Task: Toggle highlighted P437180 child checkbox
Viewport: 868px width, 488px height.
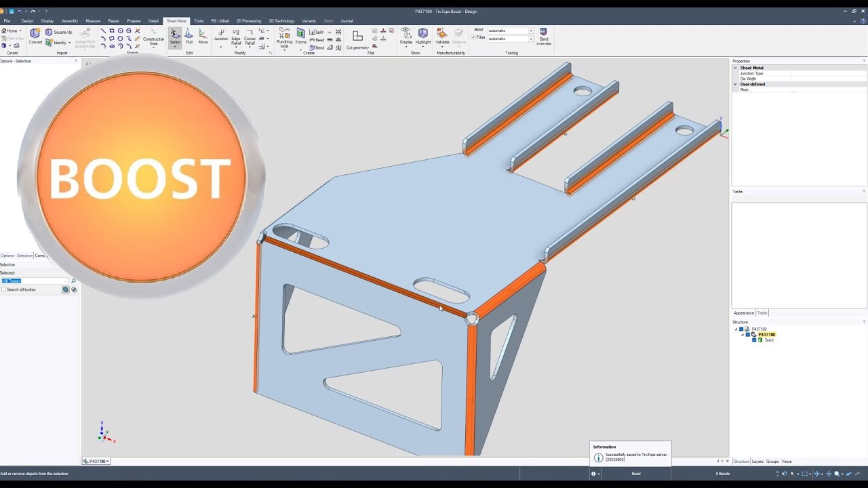Action: (748, 335)
